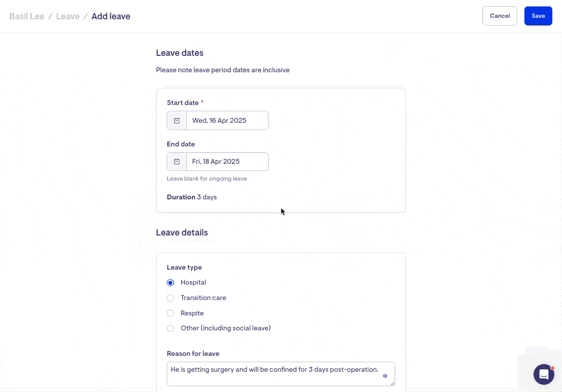
Task: Click 'Please note leave period dates are inclusive'
Action: 223,70
